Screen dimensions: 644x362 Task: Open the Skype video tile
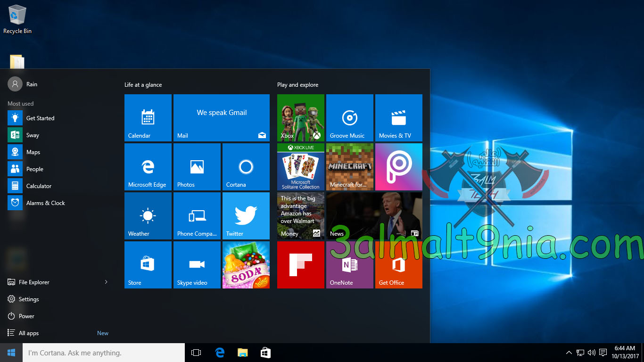pyautogui.click(x=197, y=265)
